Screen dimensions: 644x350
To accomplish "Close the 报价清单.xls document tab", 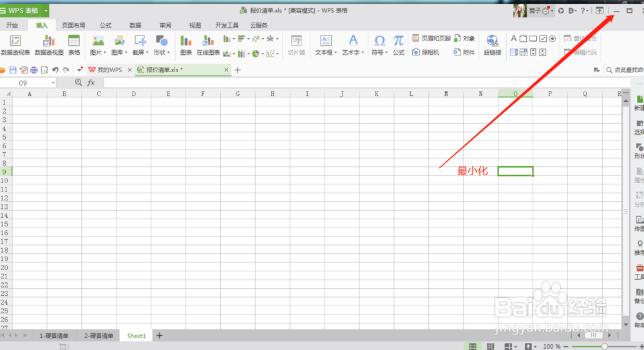I will coord(226,70).
